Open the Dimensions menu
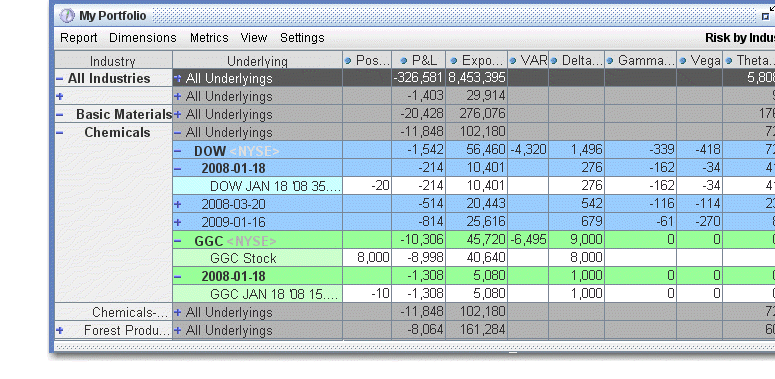This screenshot has height=379, width=775. 143,38
